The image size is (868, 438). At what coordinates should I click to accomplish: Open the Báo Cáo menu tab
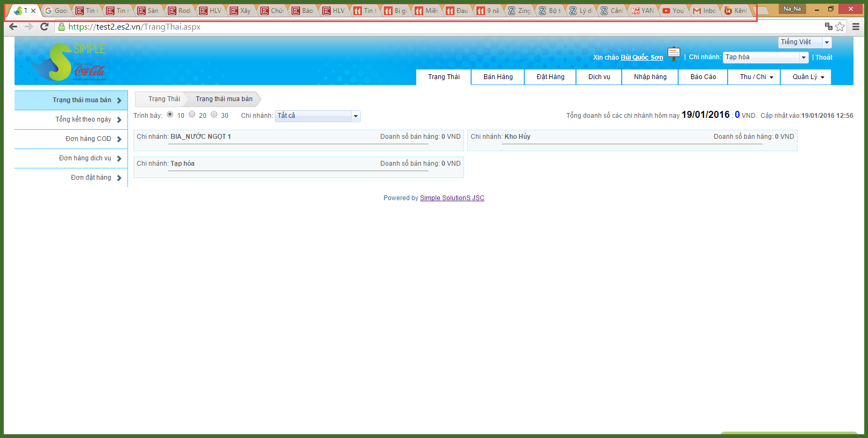click(703, 77)
